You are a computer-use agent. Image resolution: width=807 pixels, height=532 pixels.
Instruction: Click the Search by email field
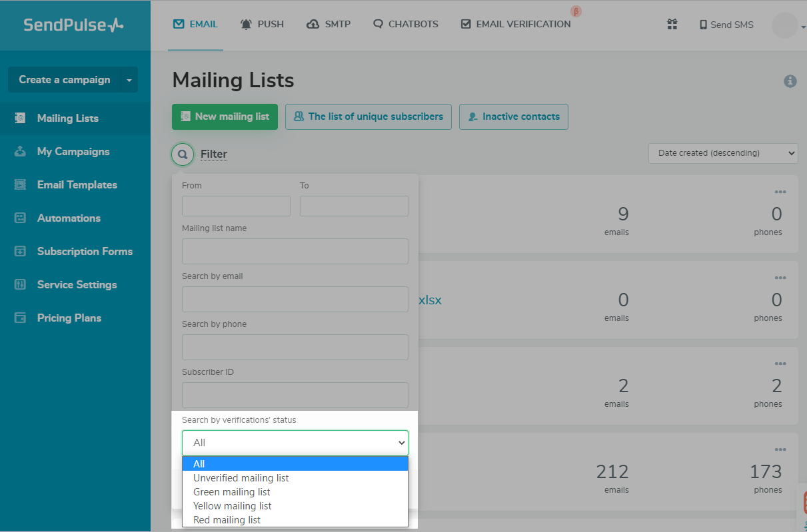click(295, 300)
